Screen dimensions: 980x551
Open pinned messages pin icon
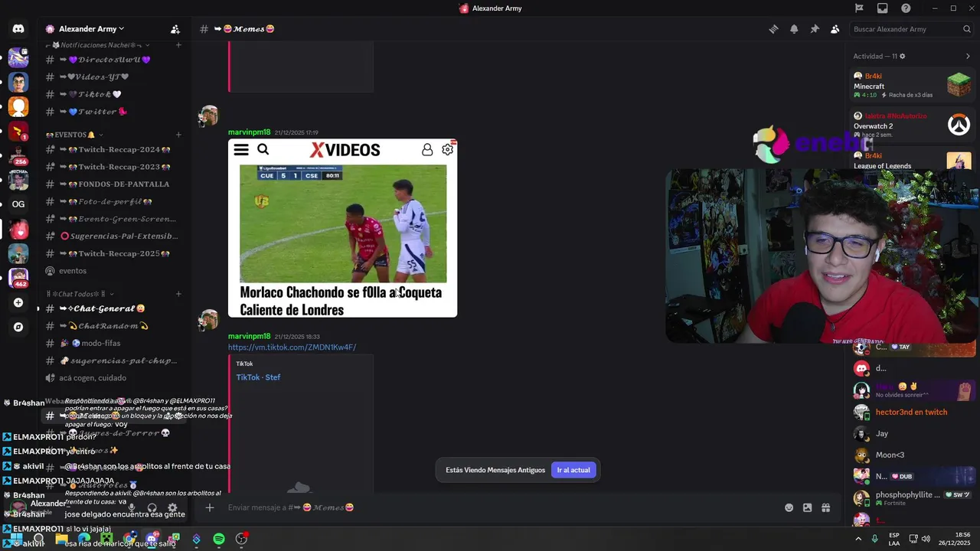(815, 29)
